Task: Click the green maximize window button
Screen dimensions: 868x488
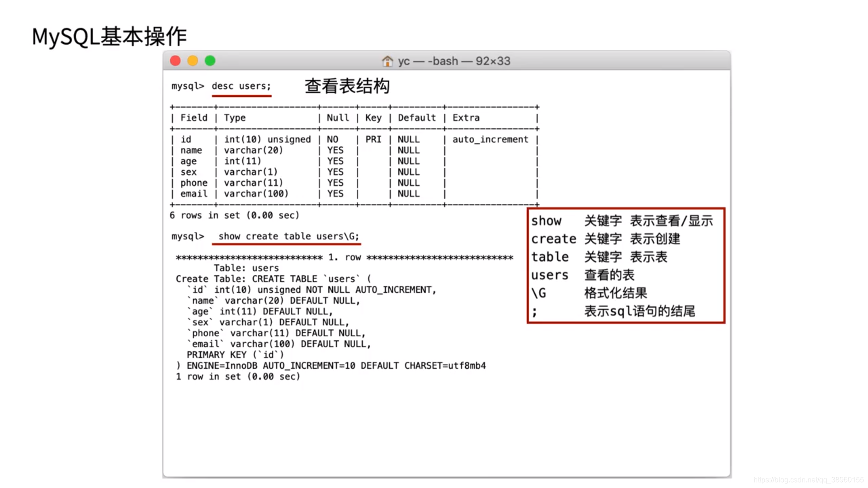Action: pos(210,61)
